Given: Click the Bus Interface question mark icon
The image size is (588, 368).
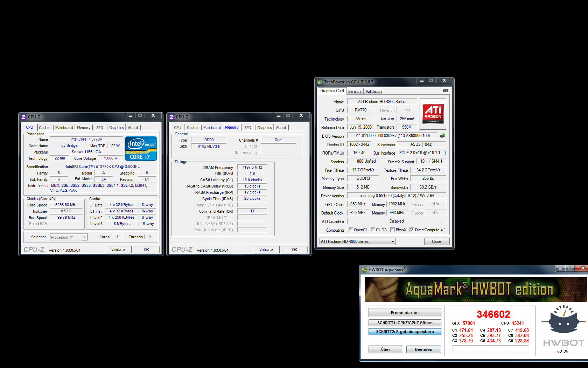Looking at the screenshot, I should pos(445,153).
